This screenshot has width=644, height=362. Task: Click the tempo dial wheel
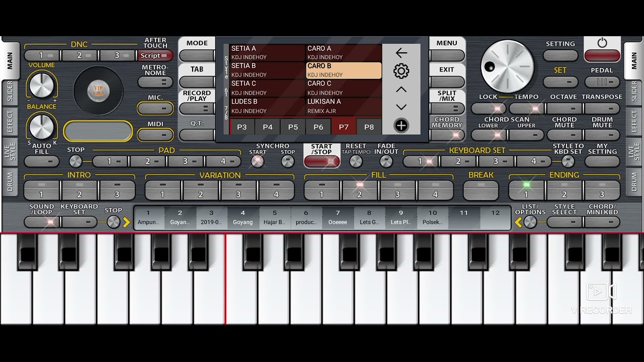click(x=507, y=66)
